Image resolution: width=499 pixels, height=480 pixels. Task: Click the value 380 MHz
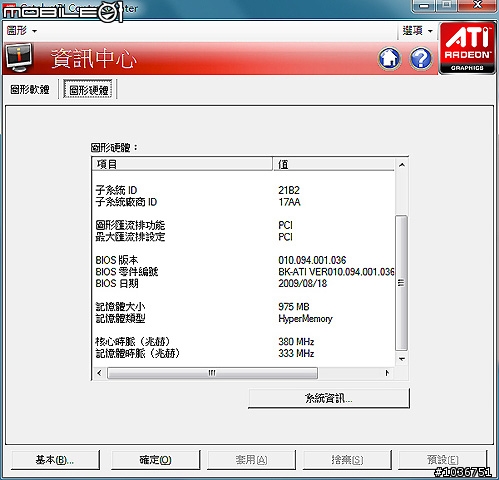[296, 342]
